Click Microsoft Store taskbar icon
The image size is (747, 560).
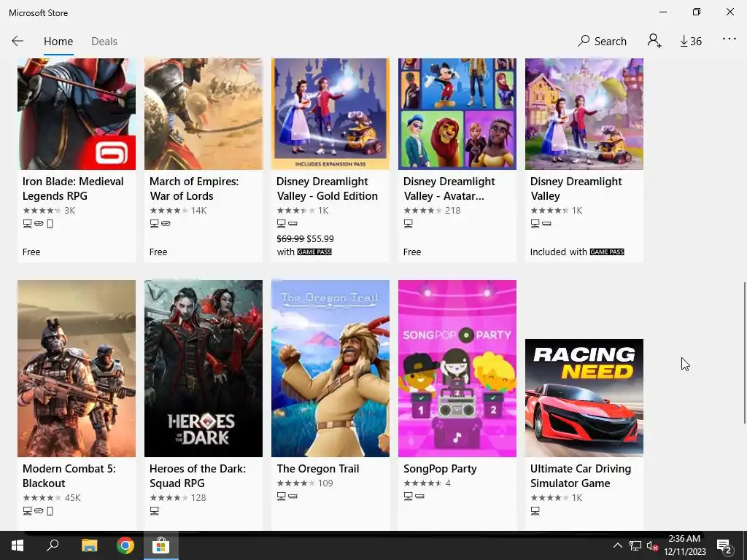[x=161, y=545]
